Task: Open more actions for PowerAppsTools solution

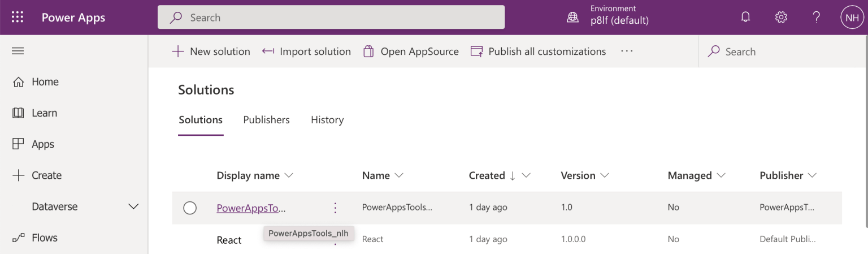Action: tap(335, 208)
